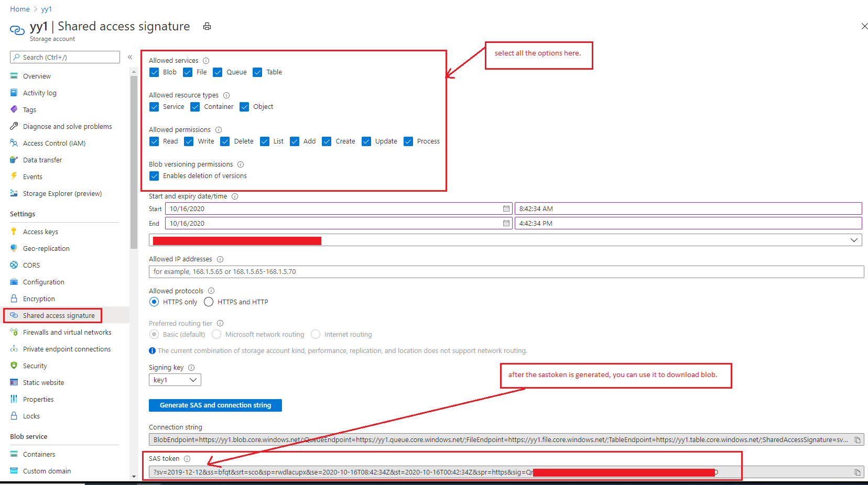Viewport: 868px width, 485px height.
Task: Close the Shared access signature blade
Action: [864, 26]
